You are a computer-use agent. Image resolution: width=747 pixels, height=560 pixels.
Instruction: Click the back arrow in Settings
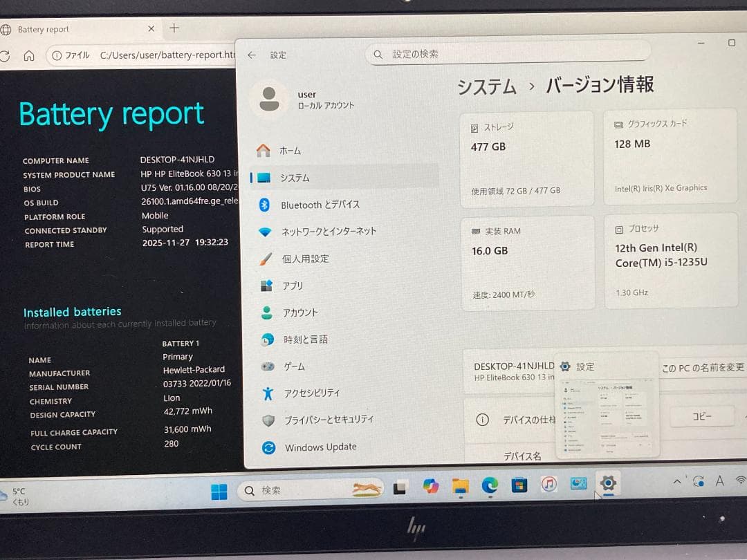coord(252,55)
